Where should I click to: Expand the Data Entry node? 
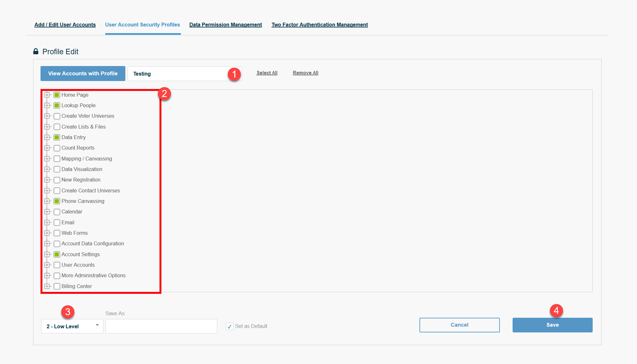[47, 137]
